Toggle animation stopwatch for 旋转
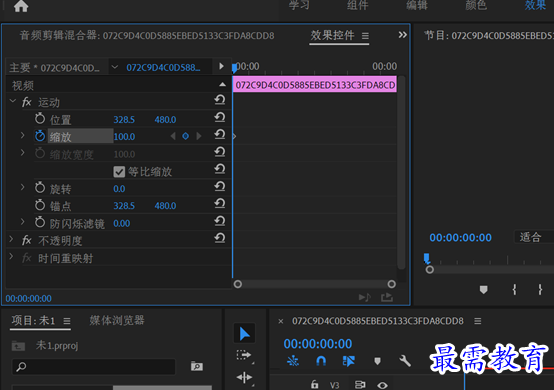Image resolution: width=554 pixels, height=390 pixels. [40, 188]
